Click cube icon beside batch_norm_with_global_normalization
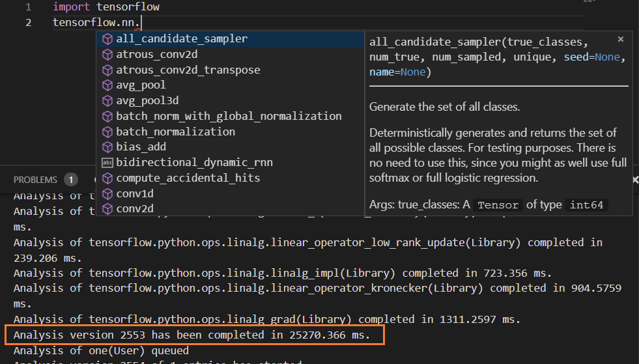The width and height of the screenshot is (639, 364). [107, 116]
